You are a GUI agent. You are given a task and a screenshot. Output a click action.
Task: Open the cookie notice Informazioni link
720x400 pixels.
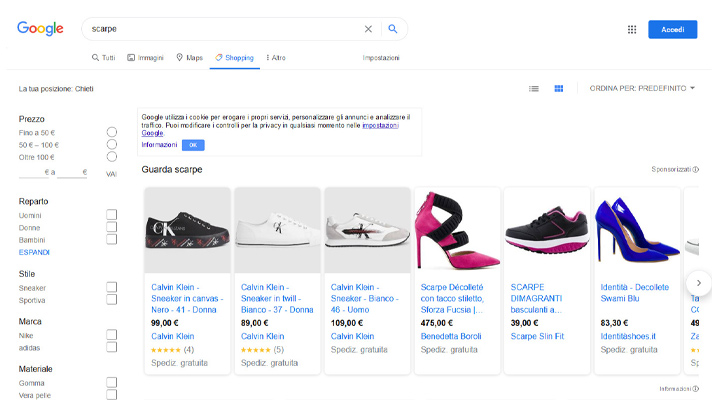coord(159,145)
